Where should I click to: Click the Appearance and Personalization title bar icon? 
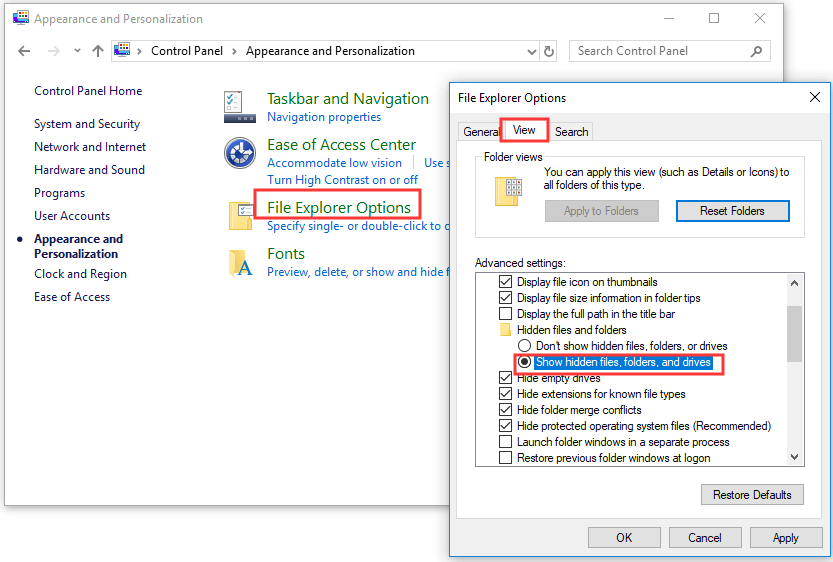click(x=21, y=18)
